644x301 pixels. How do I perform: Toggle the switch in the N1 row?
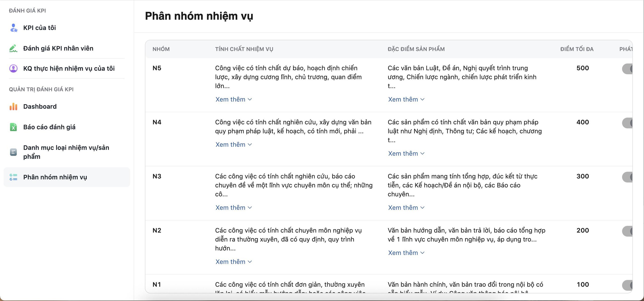[627, 285]
